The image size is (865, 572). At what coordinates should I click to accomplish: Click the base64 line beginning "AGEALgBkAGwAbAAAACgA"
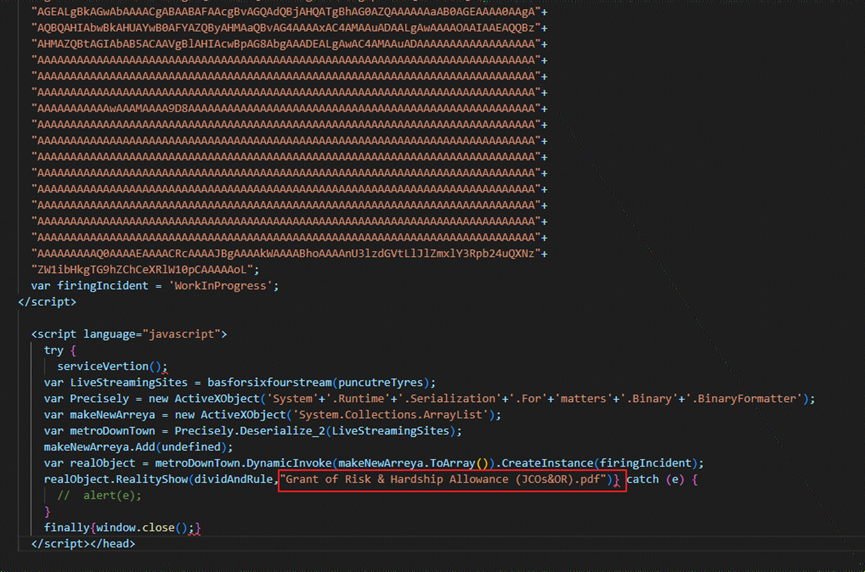(x=289, y=12)
